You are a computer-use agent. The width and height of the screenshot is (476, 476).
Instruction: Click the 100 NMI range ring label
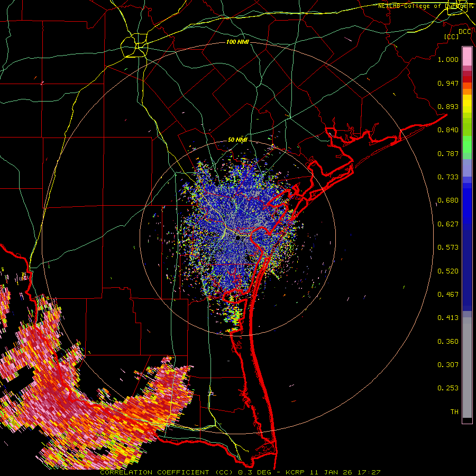237,42
